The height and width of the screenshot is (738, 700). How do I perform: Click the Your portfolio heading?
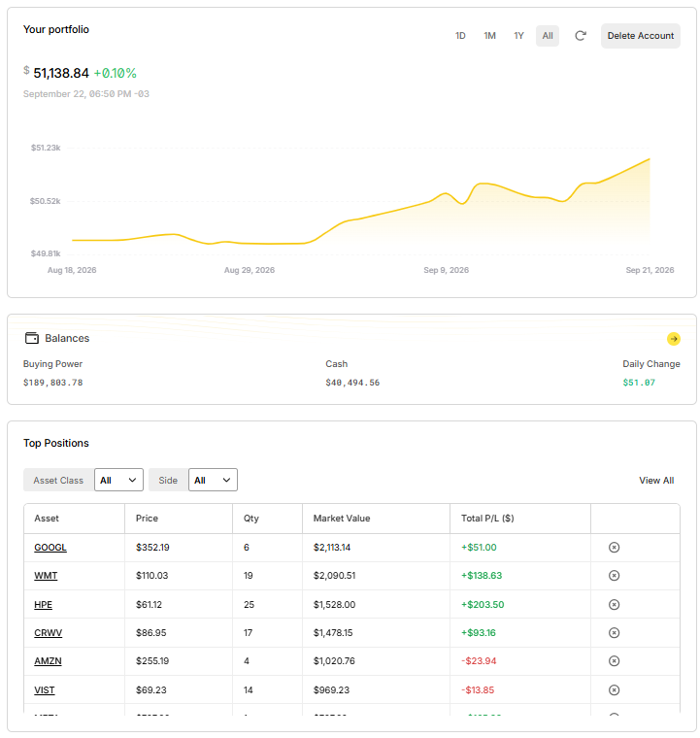point(56,30)
